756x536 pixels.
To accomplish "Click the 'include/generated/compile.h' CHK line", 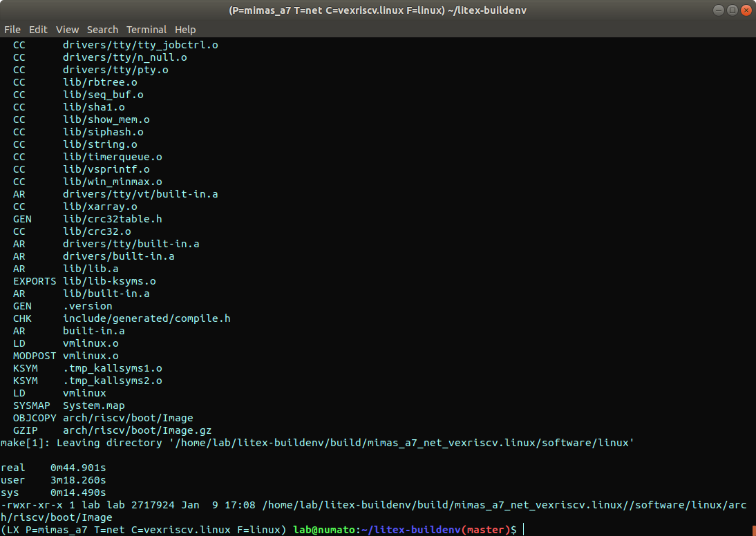I will [146, 318].
